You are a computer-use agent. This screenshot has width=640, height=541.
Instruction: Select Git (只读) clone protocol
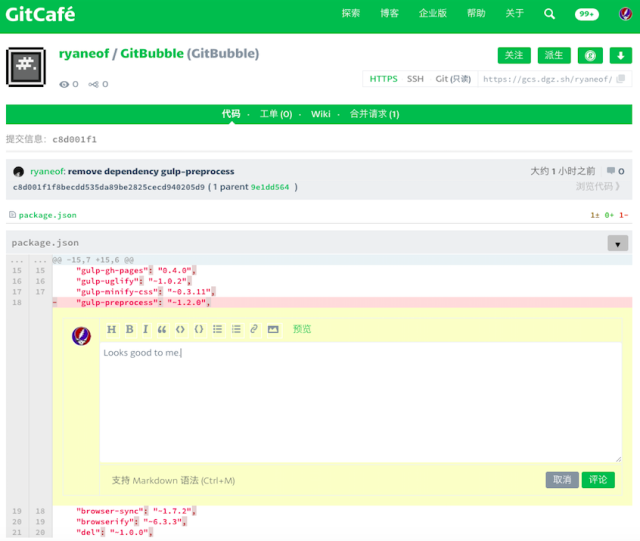453,79
